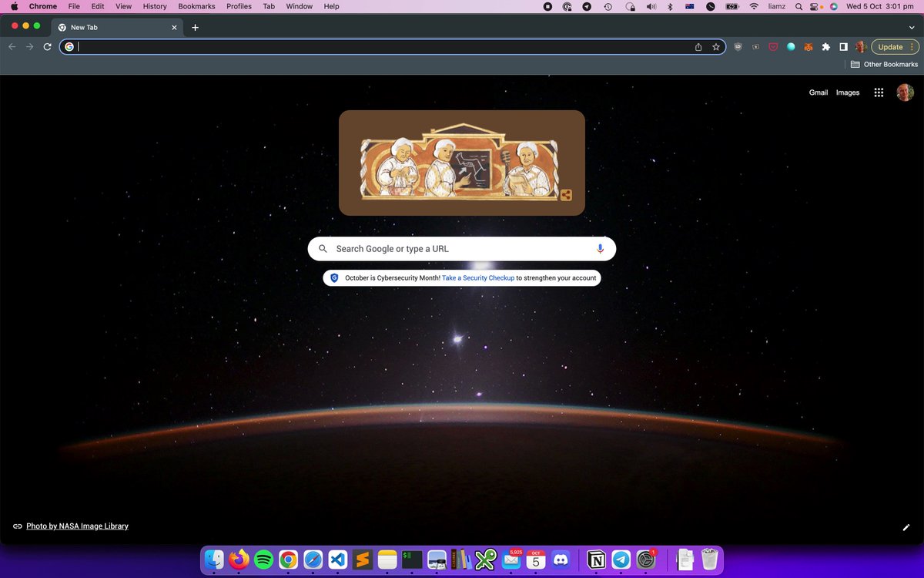Open the Images link

click(x=848, y=92)
